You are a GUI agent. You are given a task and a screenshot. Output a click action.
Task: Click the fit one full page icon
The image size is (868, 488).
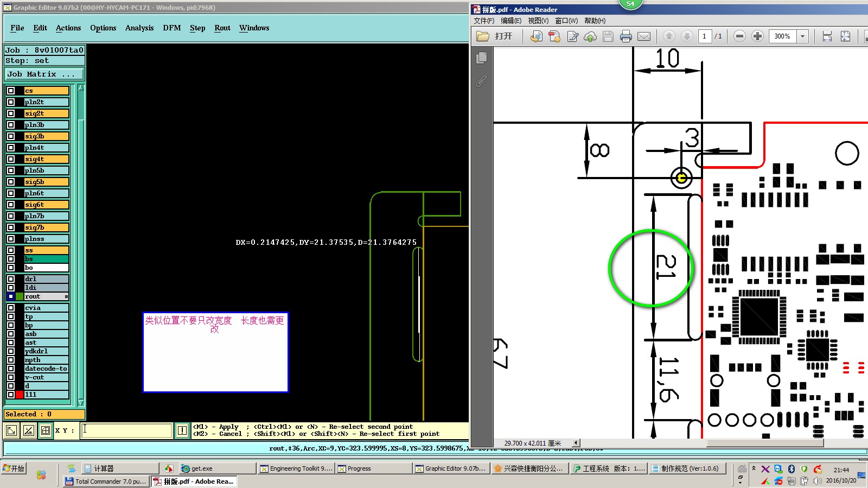pos(845,36)
